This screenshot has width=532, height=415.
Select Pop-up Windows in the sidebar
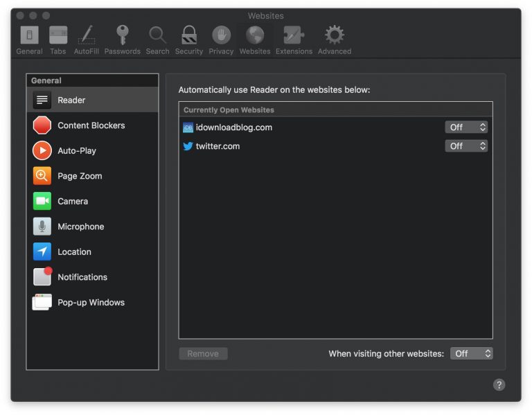coord(92,302)
